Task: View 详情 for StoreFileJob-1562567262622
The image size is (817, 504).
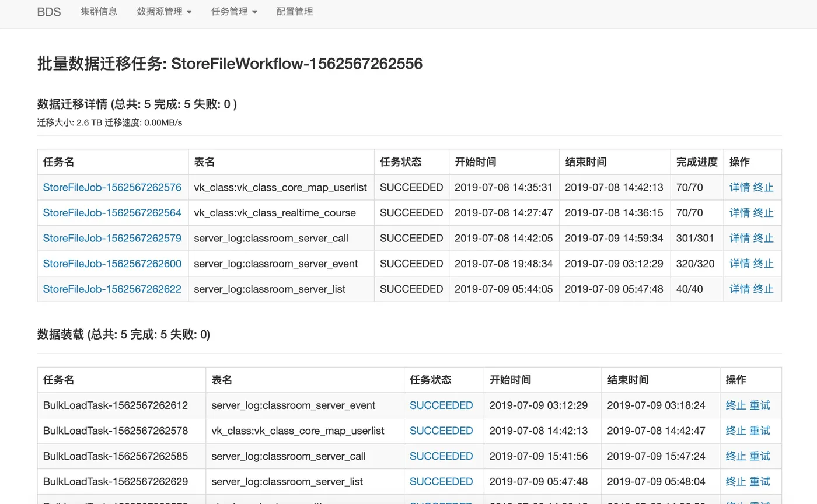Action: pyautogui.click(x=739, y=289)
